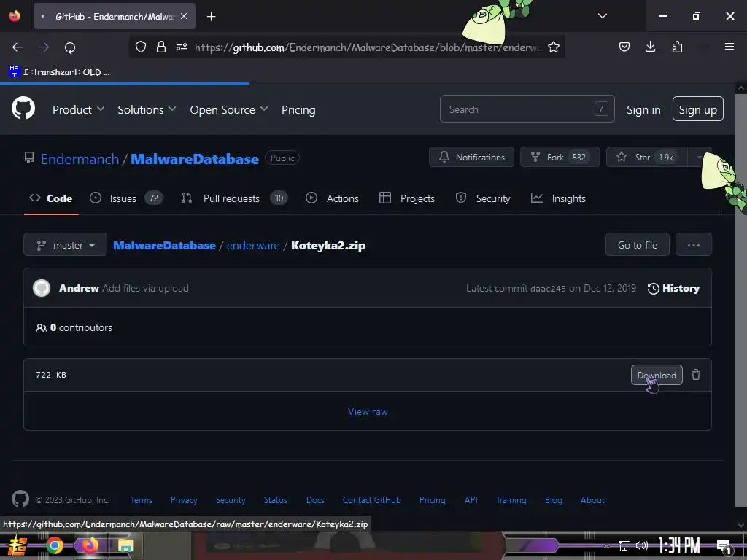This screenshot has height=560, width=747.
Task: Delete this file using the trash icon
Action: pos(695,375)
